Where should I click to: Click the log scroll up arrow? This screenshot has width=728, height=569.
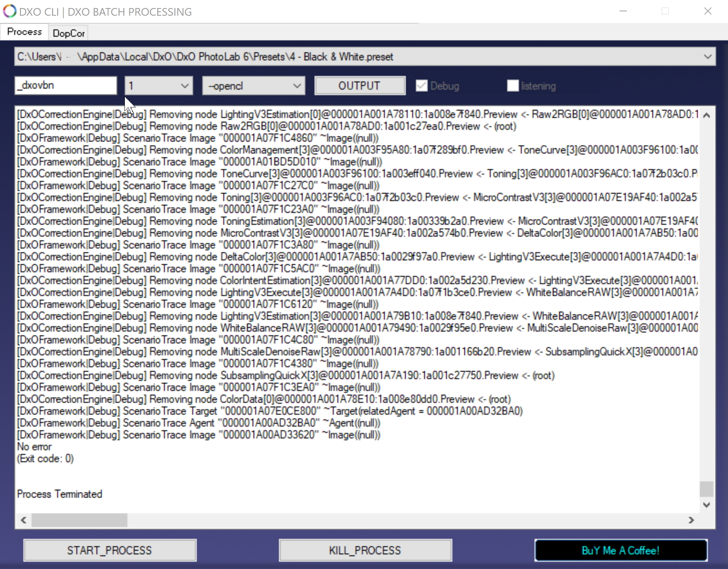tap(706, 116)
